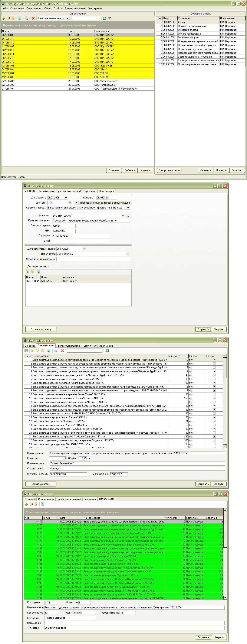This screenshot has height=644, width=247.
Task: Click the add icon in Список заявок toolbar
Action: [x=3, y=19]
